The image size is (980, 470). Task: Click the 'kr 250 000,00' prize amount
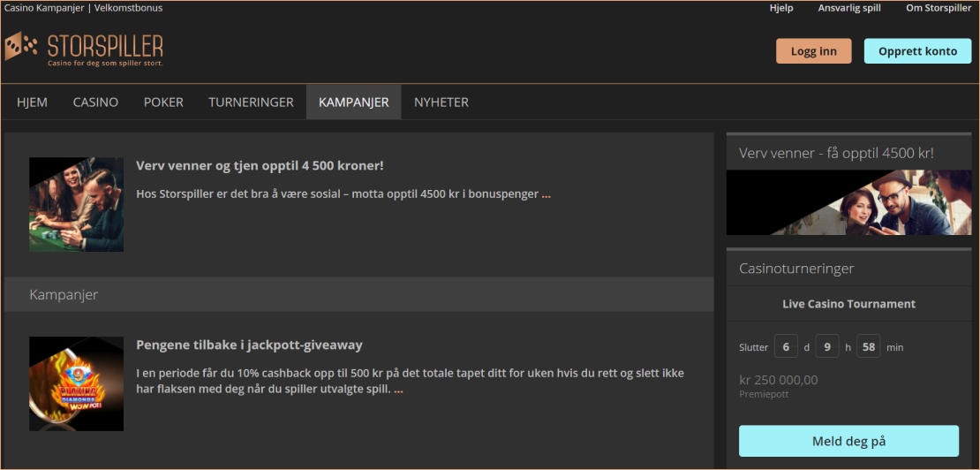point(778,380)
